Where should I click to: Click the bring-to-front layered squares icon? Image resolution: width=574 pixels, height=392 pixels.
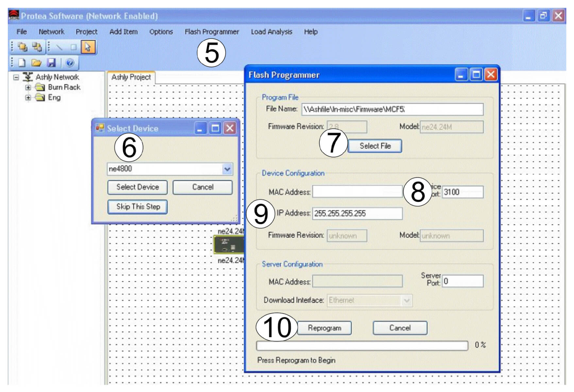pyautogui.click(x=23, y=47)
